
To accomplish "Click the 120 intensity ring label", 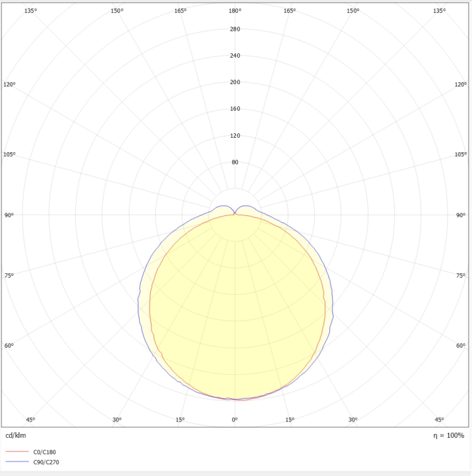I will (235, 136).
